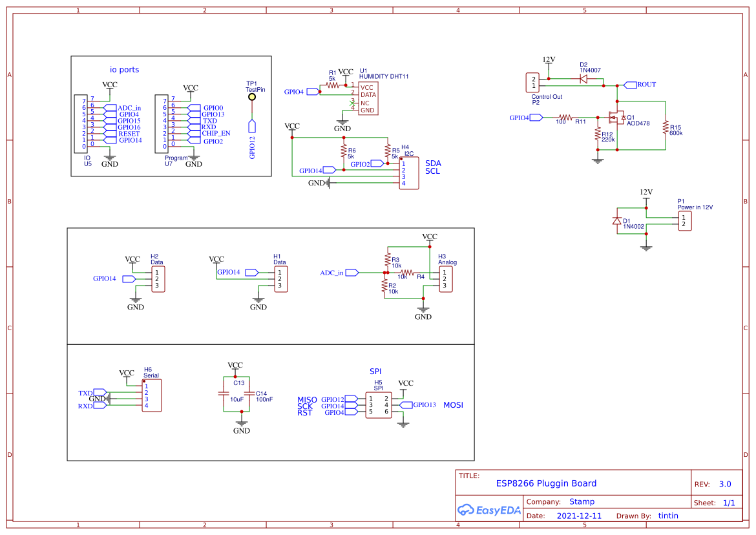
Task: Select the ground symbol below C13
Action: click(242, 423)
